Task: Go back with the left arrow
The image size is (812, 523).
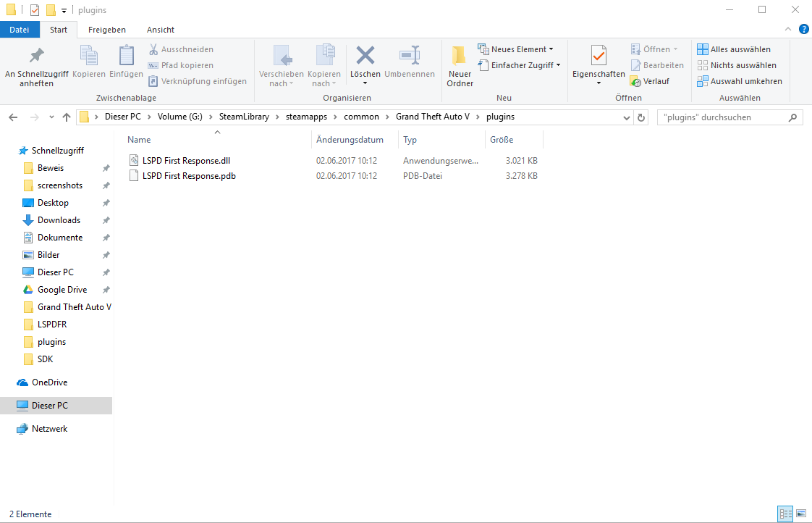Action: (x=14, y=117)
